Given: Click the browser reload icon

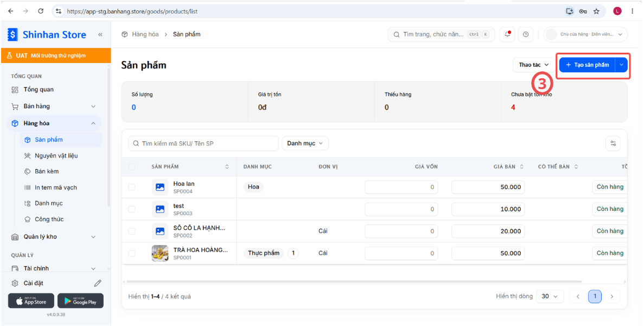Looking at the screenshot, I should click(x=41, y=11).
